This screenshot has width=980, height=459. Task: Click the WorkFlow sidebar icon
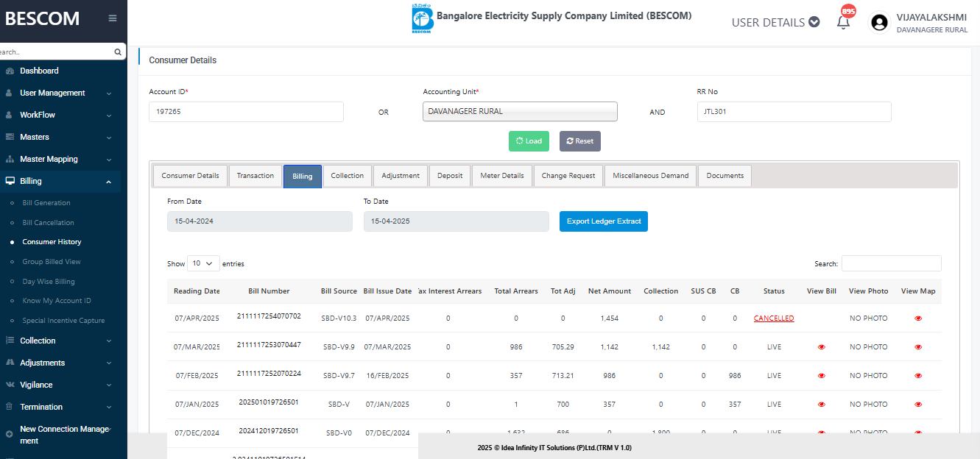[9, 115]
